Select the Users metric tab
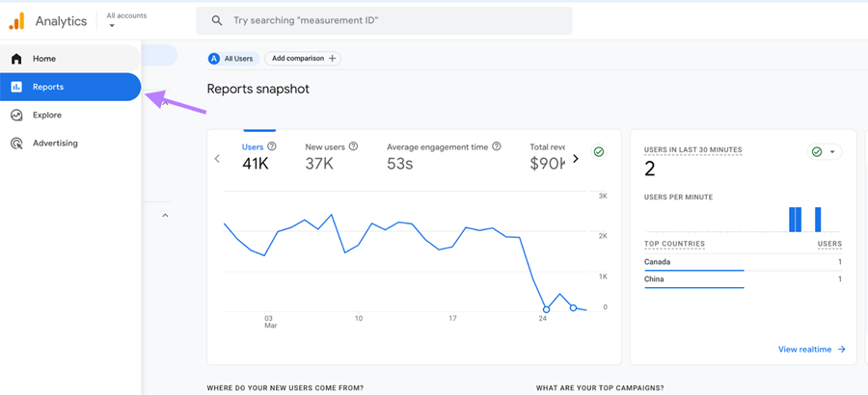868x395 pixels. [258, 156]
